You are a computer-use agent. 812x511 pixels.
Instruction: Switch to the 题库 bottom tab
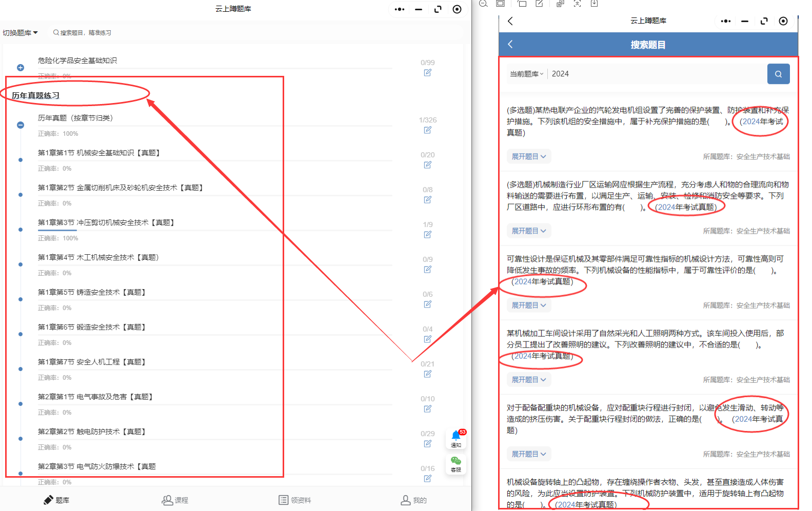(x=56, y=500)
